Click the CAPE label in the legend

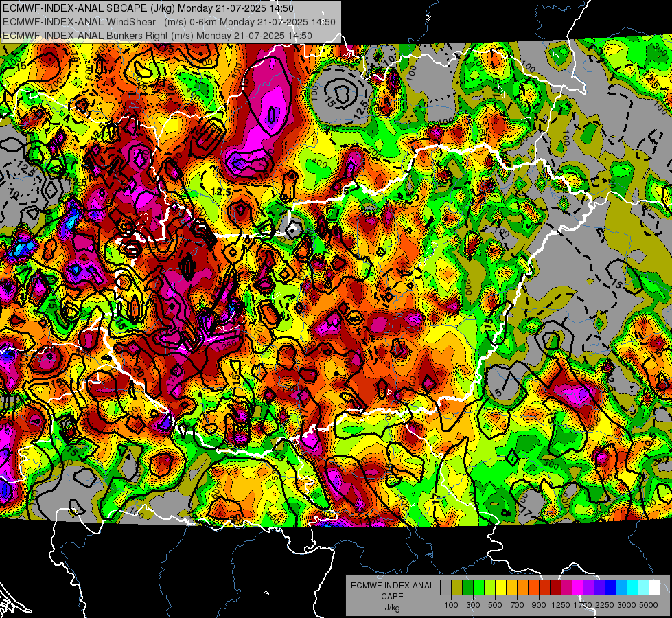click(x=392, y=596)
